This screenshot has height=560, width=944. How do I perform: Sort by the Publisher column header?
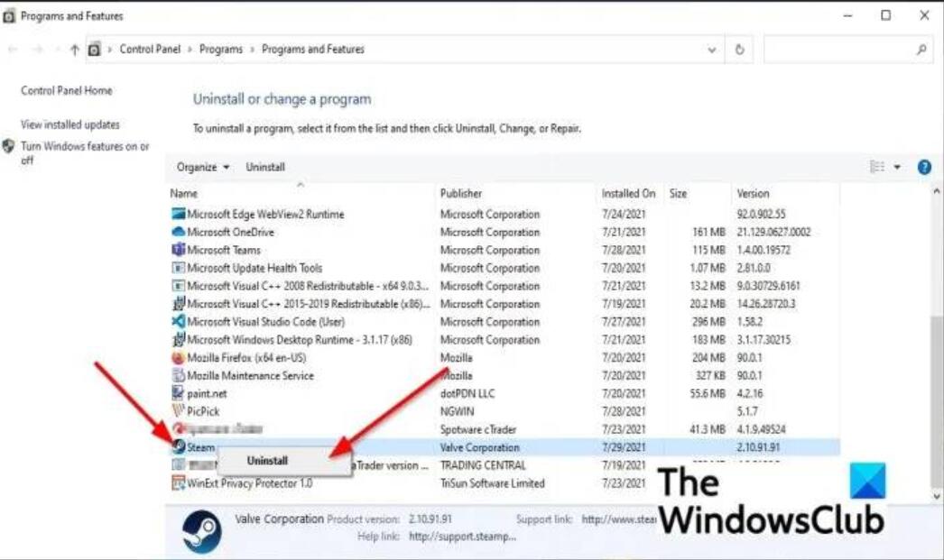click(461, 194)
